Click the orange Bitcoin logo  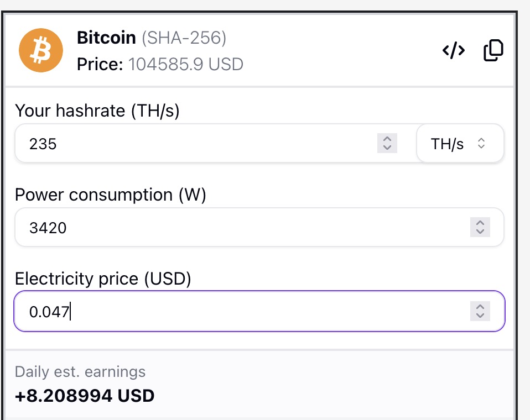pos(41,50)
